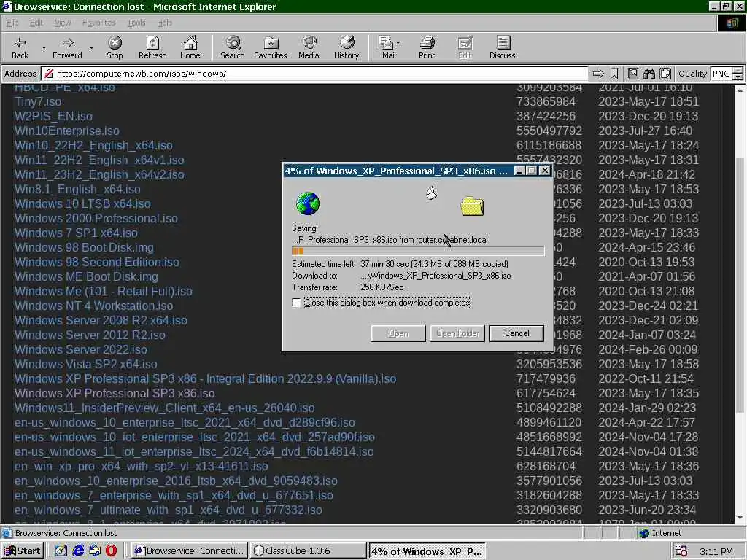This screenshot has width=747, height=560.
Task: Go back with the Back arrow
Action: click(x=20, y=47)
